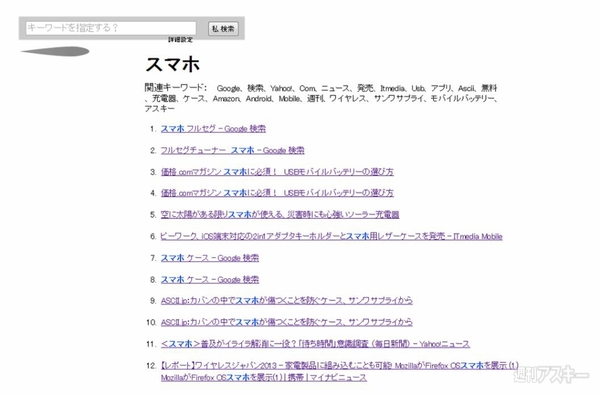Click related keyword ワイヤレス
This screenshot has height=394, width=600.
click(x=348, y=99)
